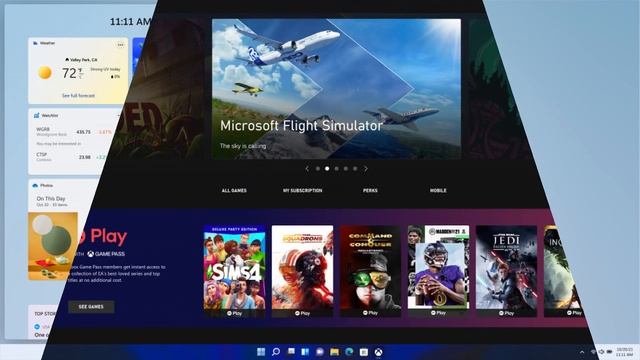The width and height of the screenshot is (640, 360).
Task: Open the Windows Start menu
Action: (x=261, y=352)
